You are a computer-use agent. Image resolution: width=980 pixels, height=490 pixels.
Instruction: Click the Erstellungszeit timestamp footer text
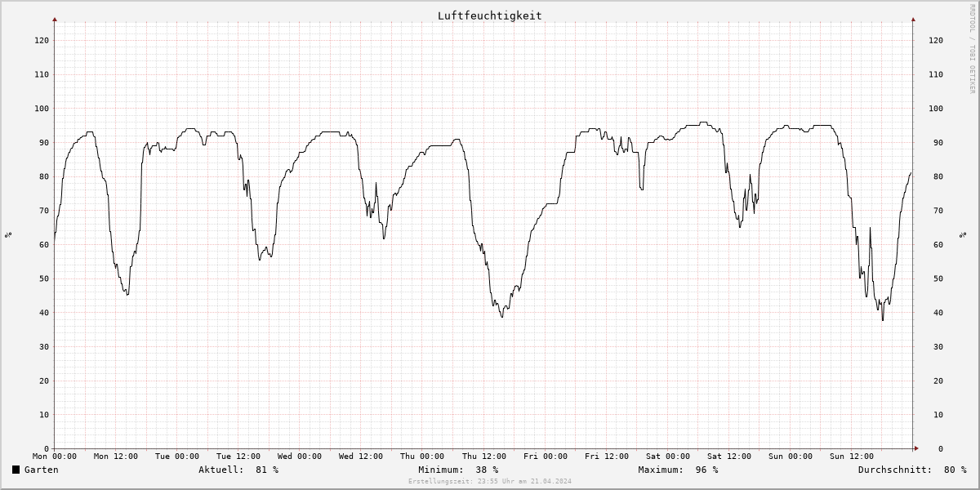(490, 482)
